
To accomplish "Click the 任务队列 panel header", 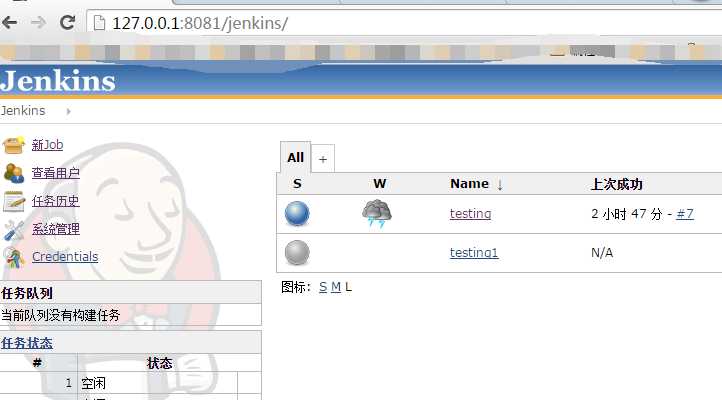I will (x=130, y=293).
